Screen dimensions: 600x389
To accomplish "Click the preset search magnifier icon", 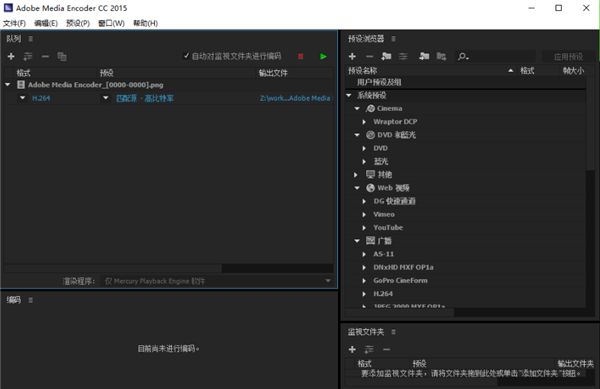I will click(463, 57).
